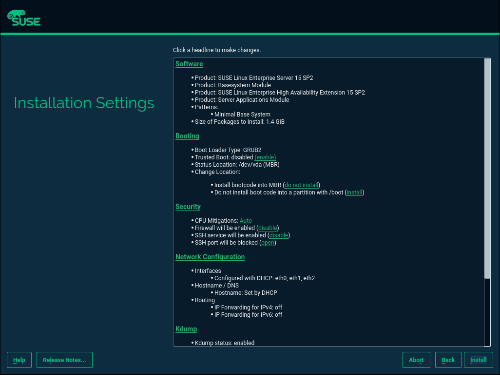Open the Network Configuration headline
Screen dimensions: 500x375
click(x=210, y=257)
